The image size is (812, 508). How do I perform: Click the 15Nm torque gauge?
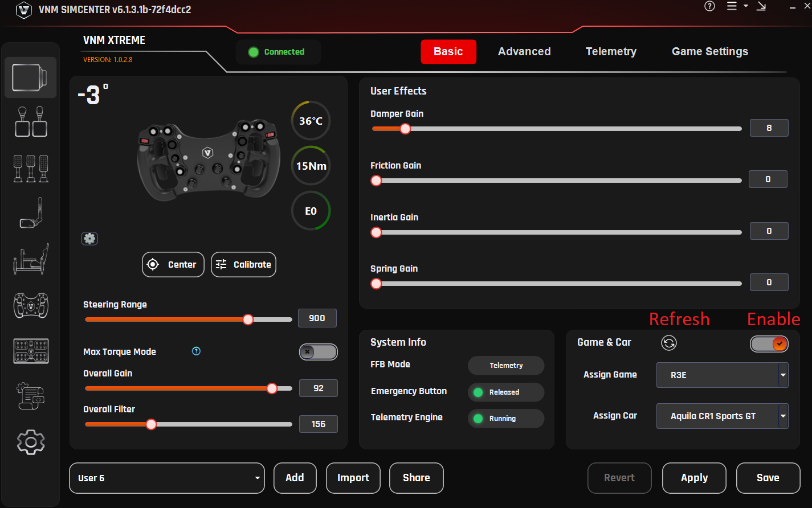[x=311, y=166]
